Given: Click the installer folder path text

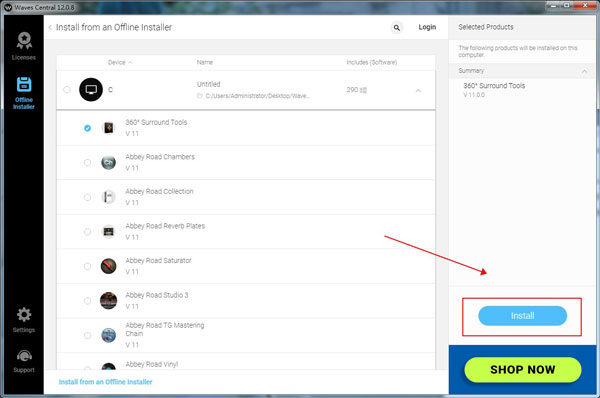Looking at the screenshot, I should tap(258, 96).
